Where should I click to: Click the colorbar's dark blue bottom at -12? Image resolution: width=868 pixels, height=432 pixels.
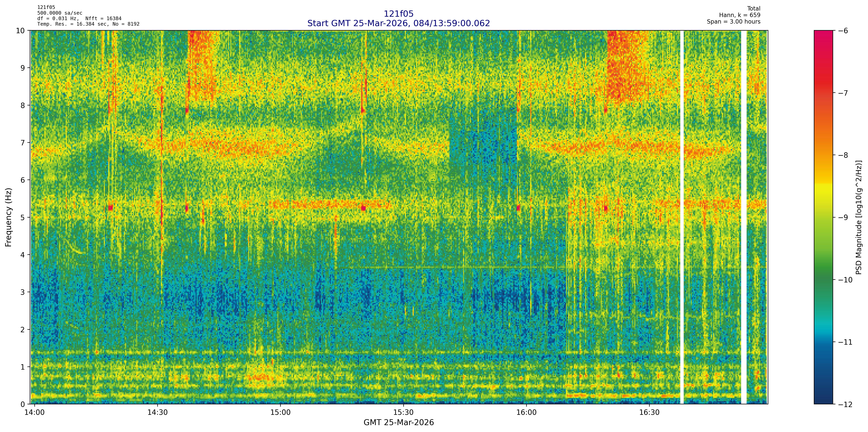[x=823, y=401]
